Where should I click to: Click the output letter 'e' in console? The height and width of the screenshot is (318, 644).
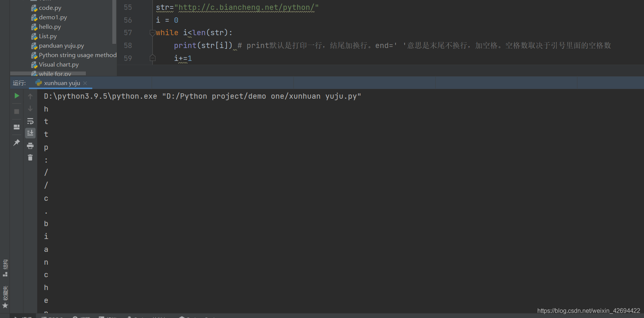click(x=46, y=300)
